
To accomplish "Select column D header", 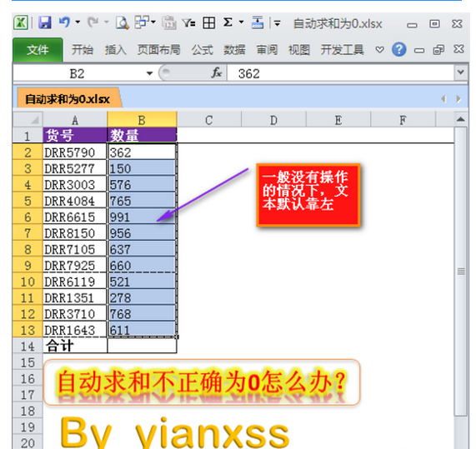I will (273, 120).
